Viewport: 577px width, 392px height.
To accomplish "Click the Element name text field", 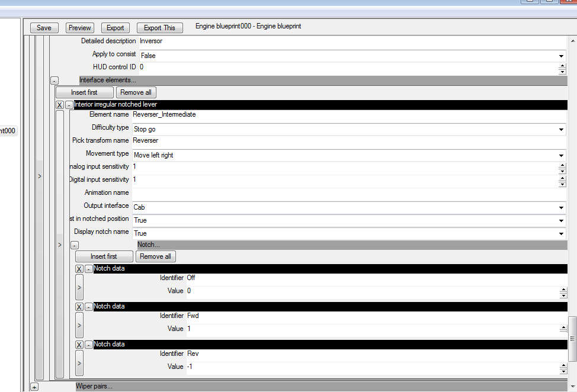I will [347, 115].
